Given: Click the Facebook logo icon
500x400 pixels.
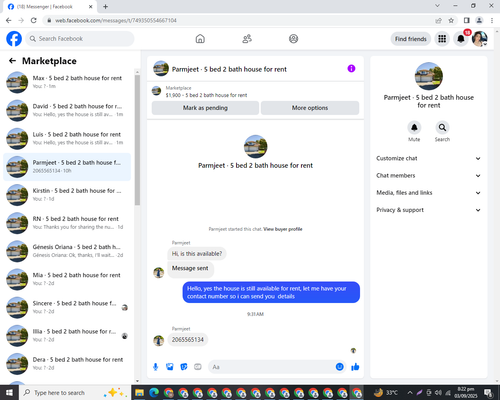Looking at the screenshot, I should 14,39.
